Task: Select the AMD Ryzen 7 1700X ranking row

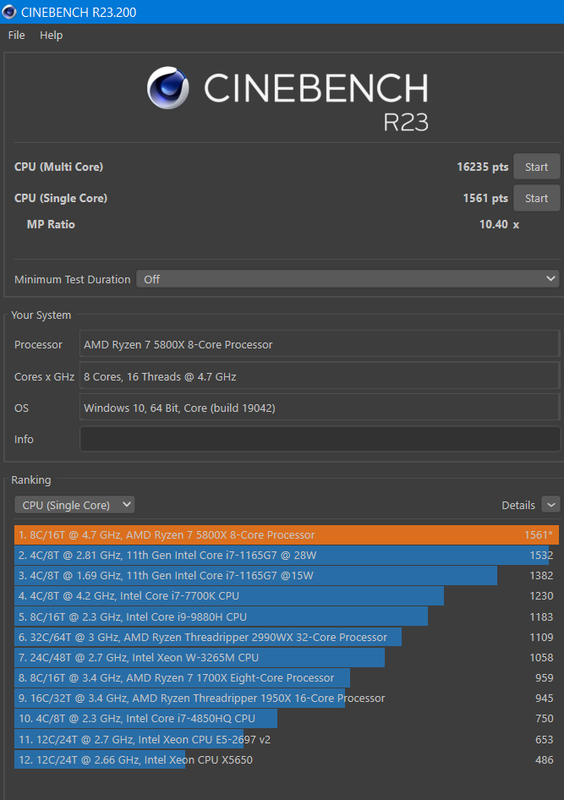Action: pos(286,678)
